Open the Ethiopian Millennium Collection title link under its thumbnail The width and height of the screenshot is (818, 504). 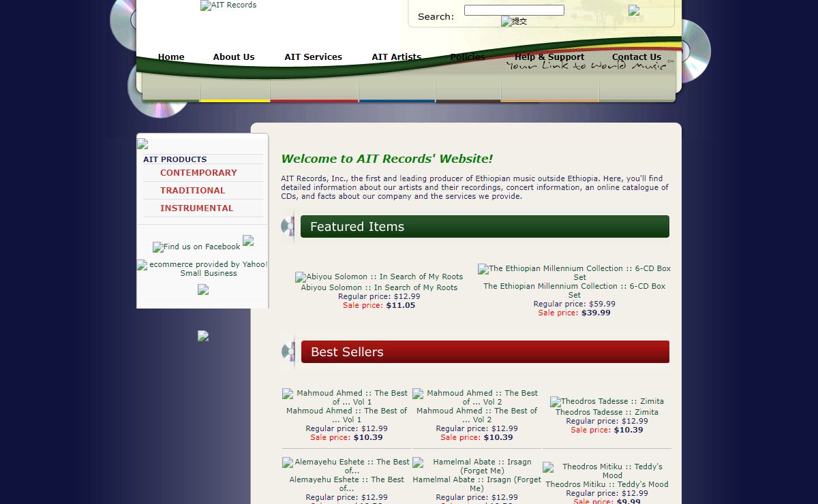[x=574, y=291]
